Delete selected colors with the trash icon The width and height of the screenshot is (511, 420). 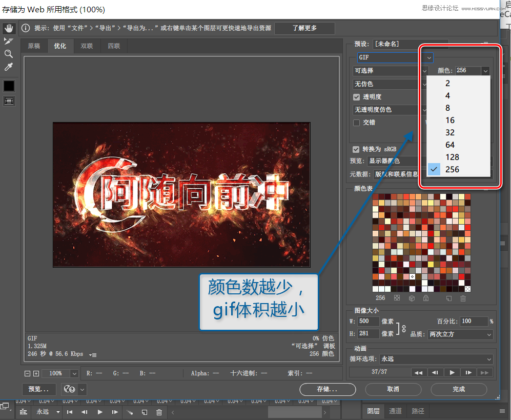(463, 298)
